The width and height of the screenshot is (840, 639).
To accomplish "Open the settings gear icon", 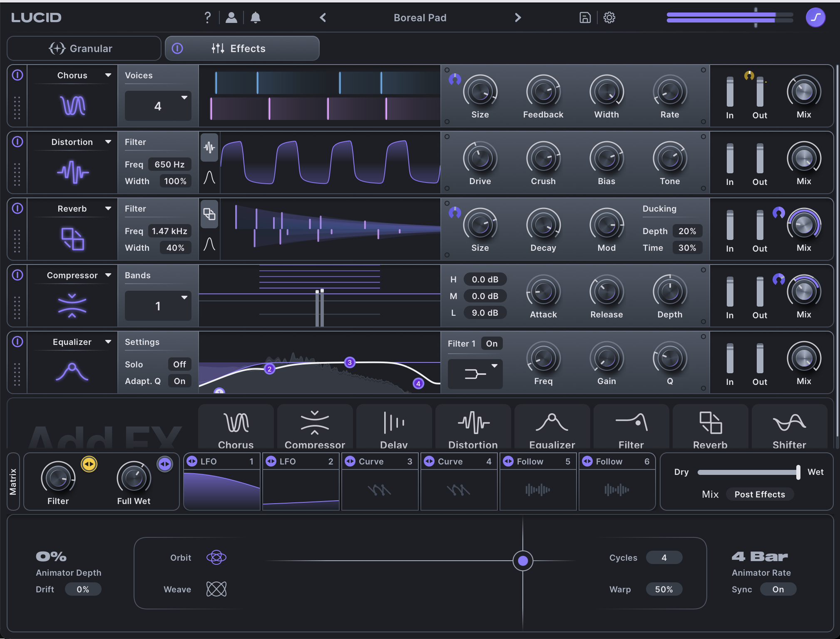I will click(x=609, y=17).
